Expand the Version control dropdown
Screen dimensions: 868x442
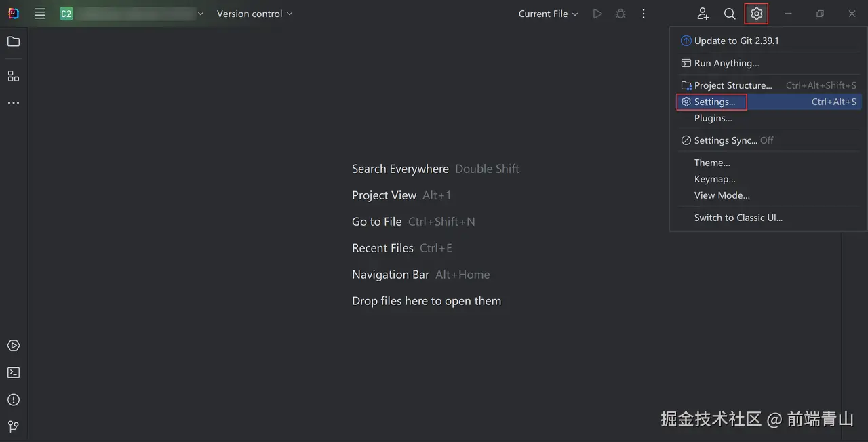(x=254, y=14)
